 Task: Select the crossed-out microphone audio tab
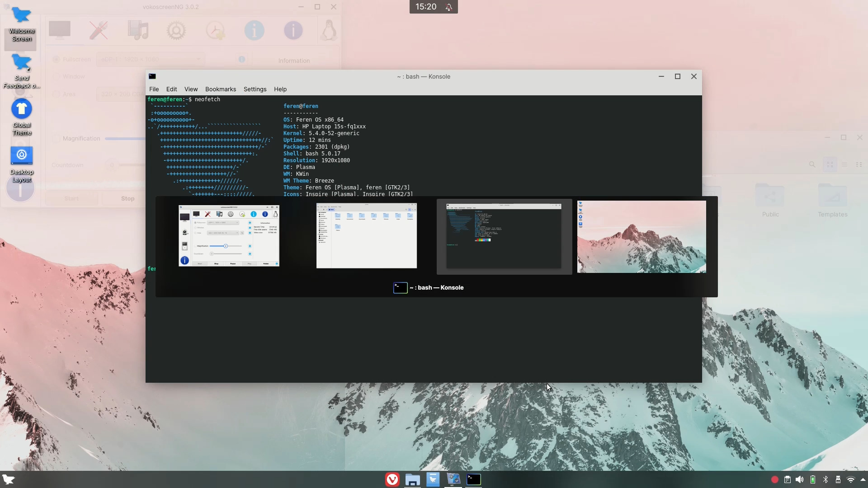pyautogui.click(x=98, y=30)
